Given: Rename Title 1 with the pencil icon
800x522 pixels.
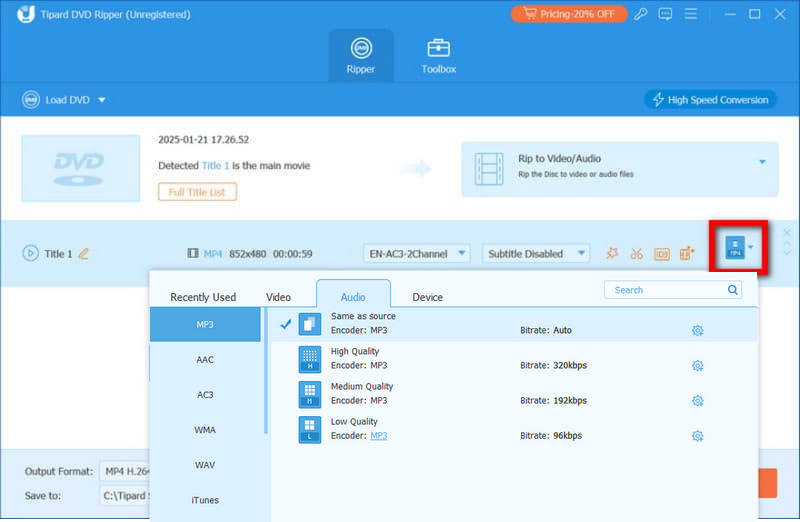Looking at the screenshot, I should [x=84, y=254].
